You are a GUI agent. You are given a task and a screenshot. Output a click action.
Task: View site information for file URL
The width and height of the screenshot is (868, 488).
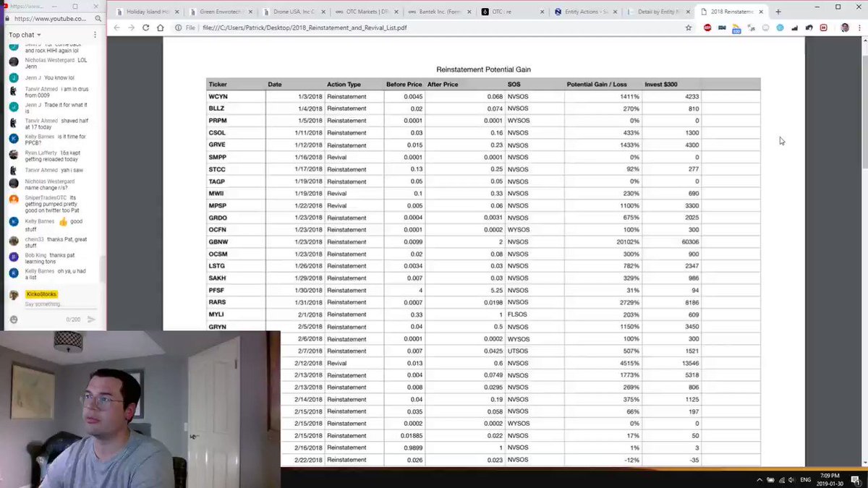click(178, 27)
